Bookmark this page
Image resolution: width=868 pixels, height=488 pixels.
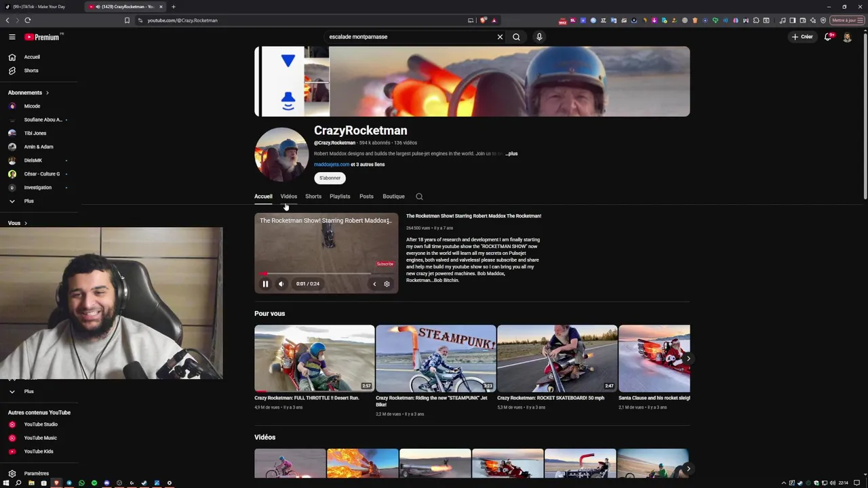[127, 20]
